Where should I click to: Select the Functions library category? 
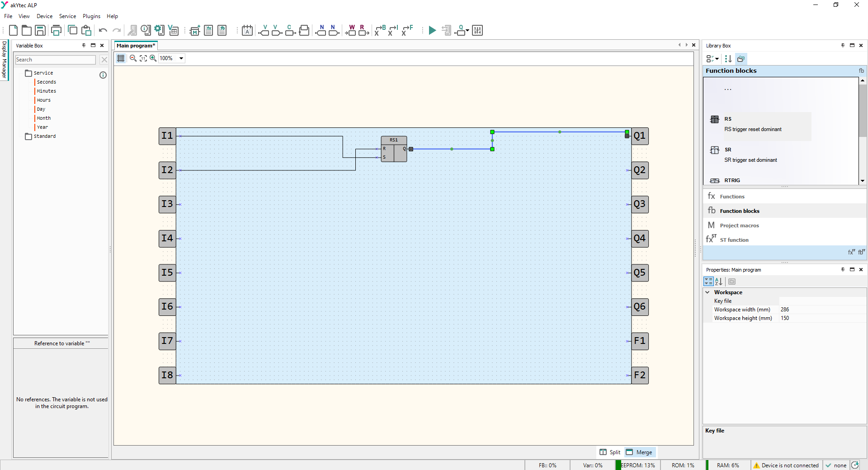click(785, 196)
